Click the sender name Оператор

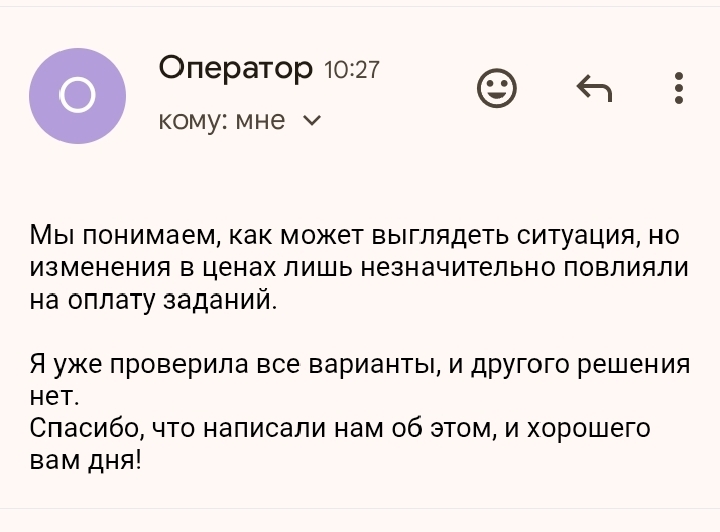pyautogui.click(x=236, y=69)
